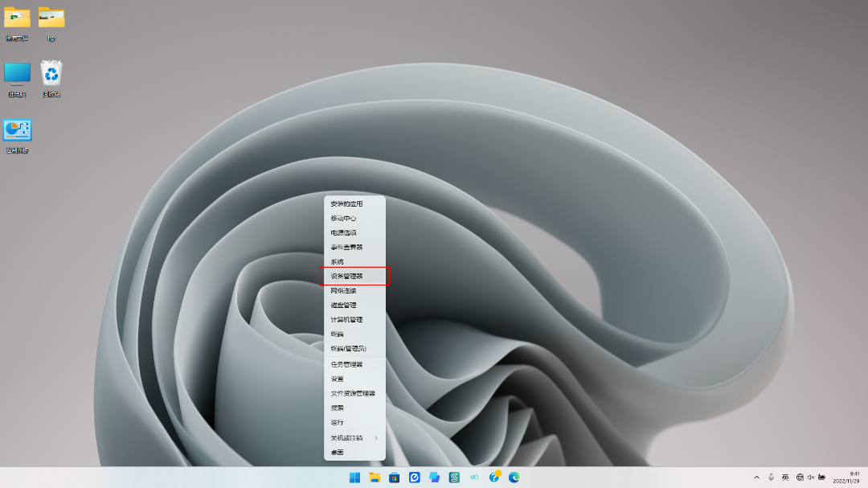Switch input method via 英 indicator
This screenshot has width=868, height=488.
click(x=785, y=478)
